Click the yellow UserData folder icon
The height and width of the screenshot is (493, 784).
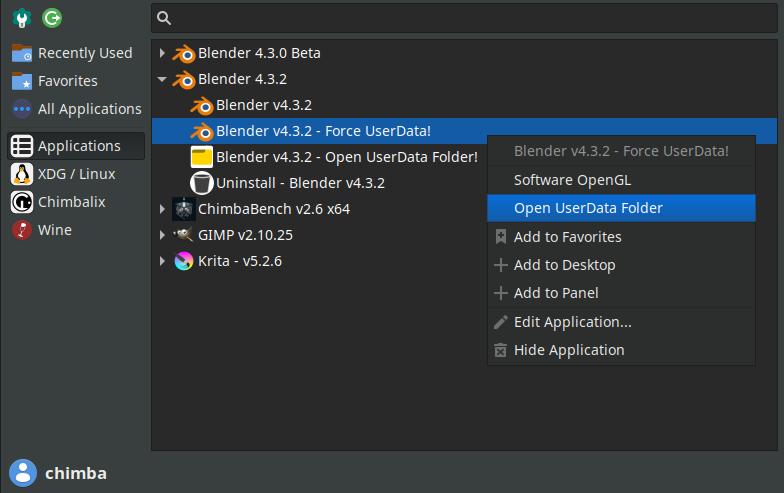tap(201, 157)
